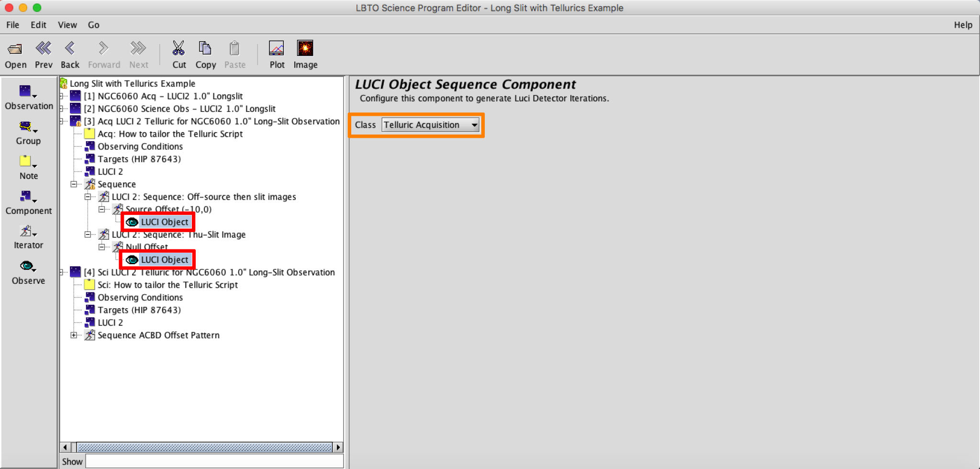Image resolution: width=980 pixels, height=469 pixels.
Task: Open the File menu
Action: coord(13,25)
